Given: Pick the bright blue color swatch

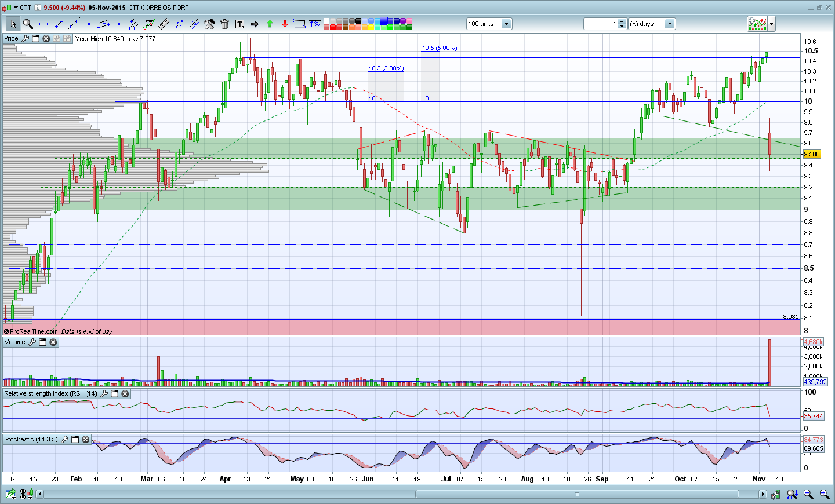Looking at the screenshot, I should [384, 21].
